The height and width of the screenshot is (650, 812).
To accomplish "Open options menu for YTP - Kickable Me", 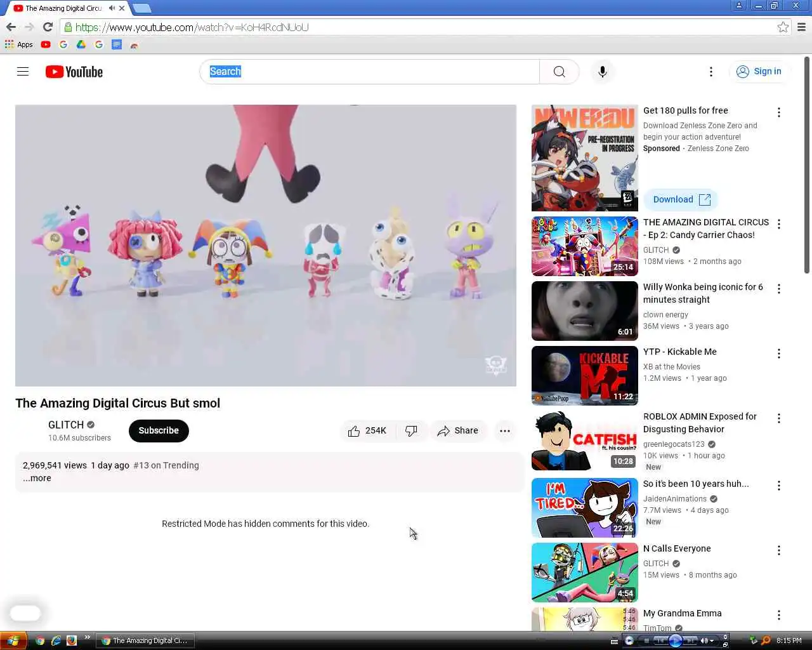I will tap(779, 354).
